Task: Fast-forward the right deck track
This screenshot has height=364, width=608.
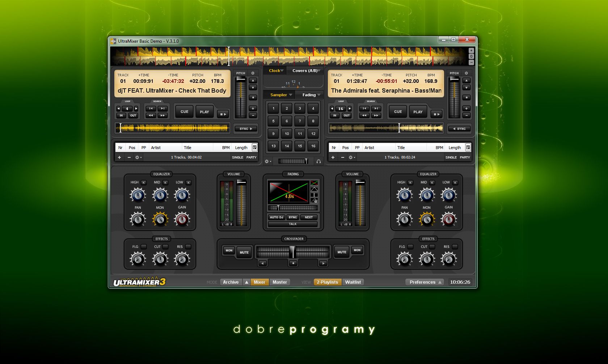Action: pyautogui.click(x=376, y=115)
